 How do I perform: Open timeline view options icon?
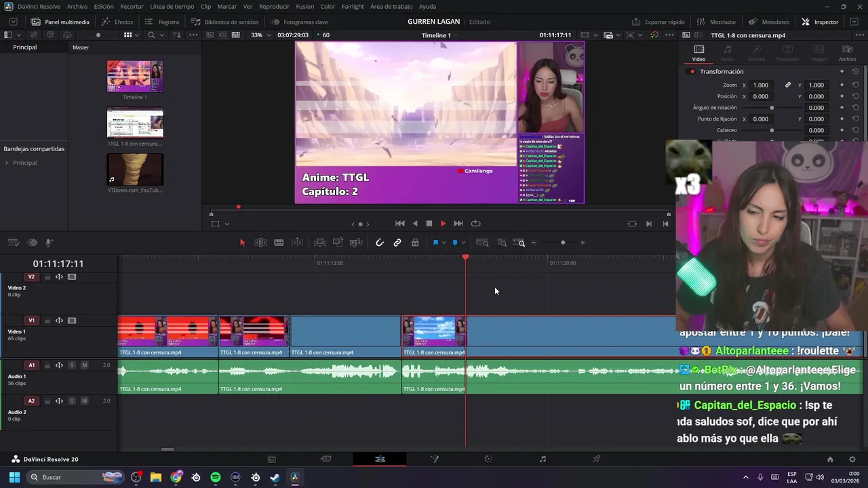pos(13,243)
